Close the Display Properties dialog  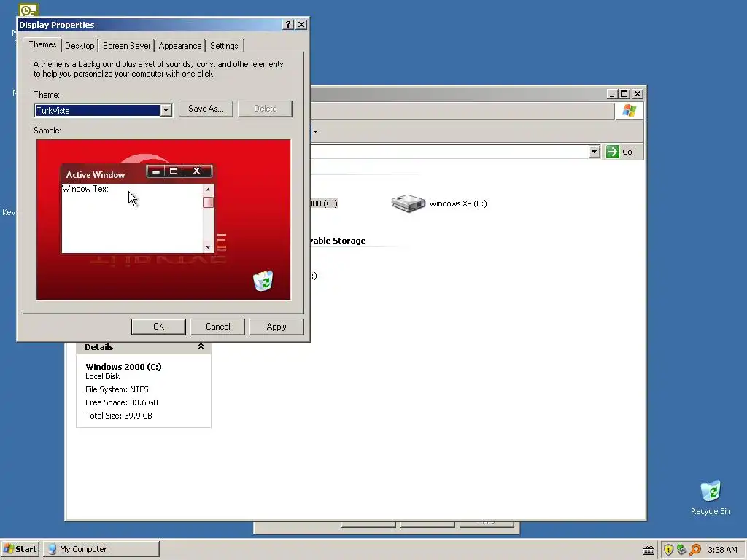(301, 25)
